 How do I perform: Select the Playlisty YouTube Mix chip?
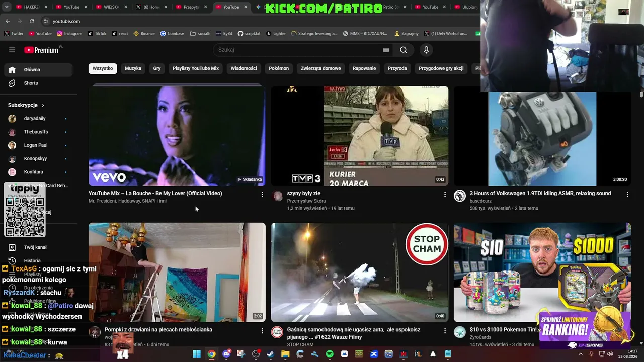[196, 68]
